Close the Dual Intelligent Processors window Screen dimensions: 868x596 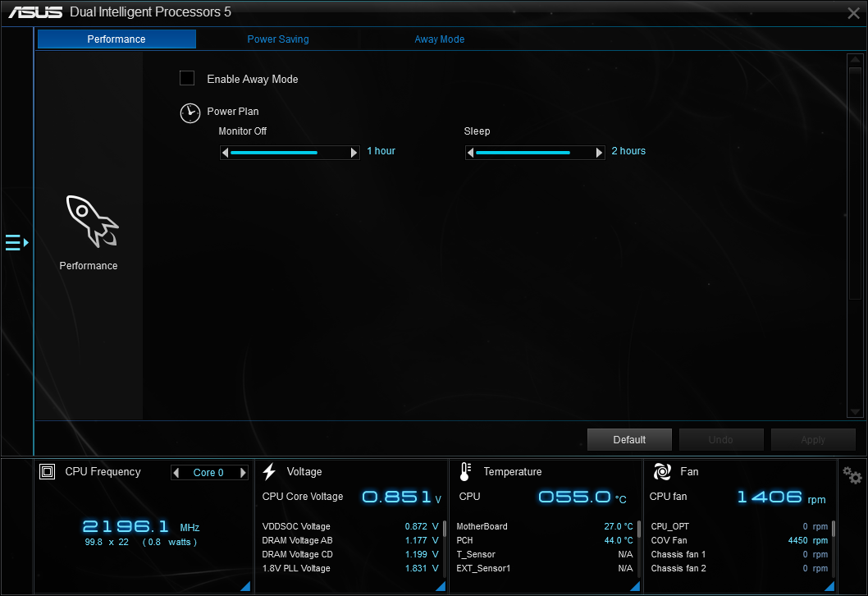(853, 13)
